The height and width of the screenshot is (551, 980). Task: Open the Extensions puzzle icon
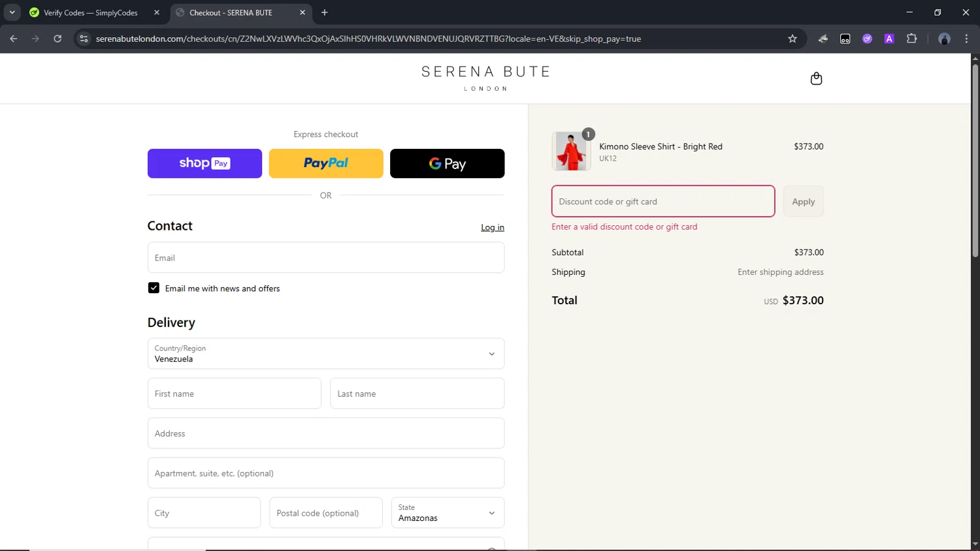911,39
